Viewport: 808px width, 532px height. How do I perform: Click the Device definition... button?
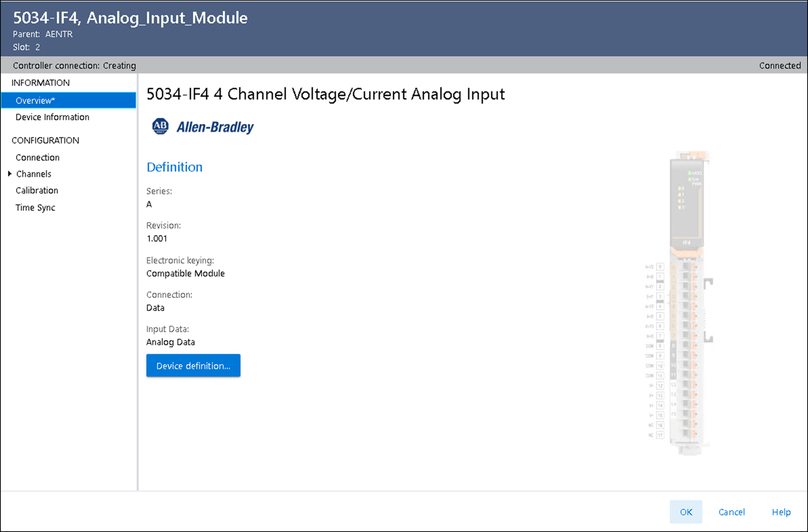click(x=193, y=365)
